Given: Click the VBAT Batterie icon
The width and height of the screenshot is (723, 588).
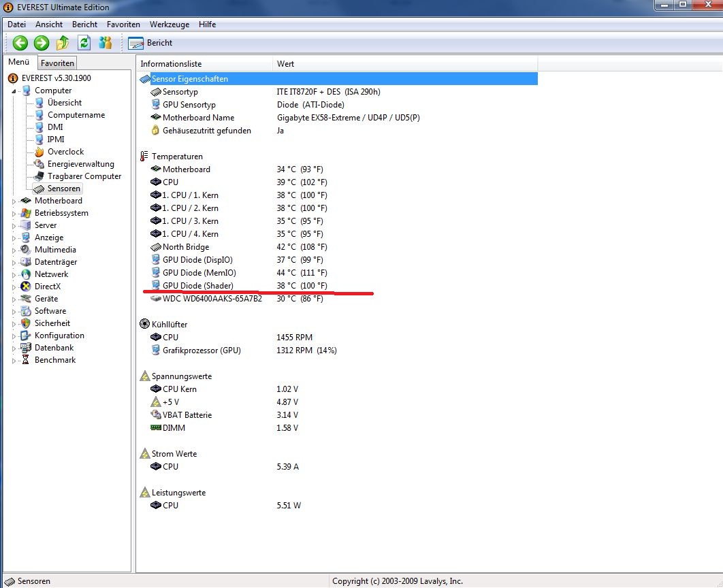Looking at the screenshot, I should (156, 414).
